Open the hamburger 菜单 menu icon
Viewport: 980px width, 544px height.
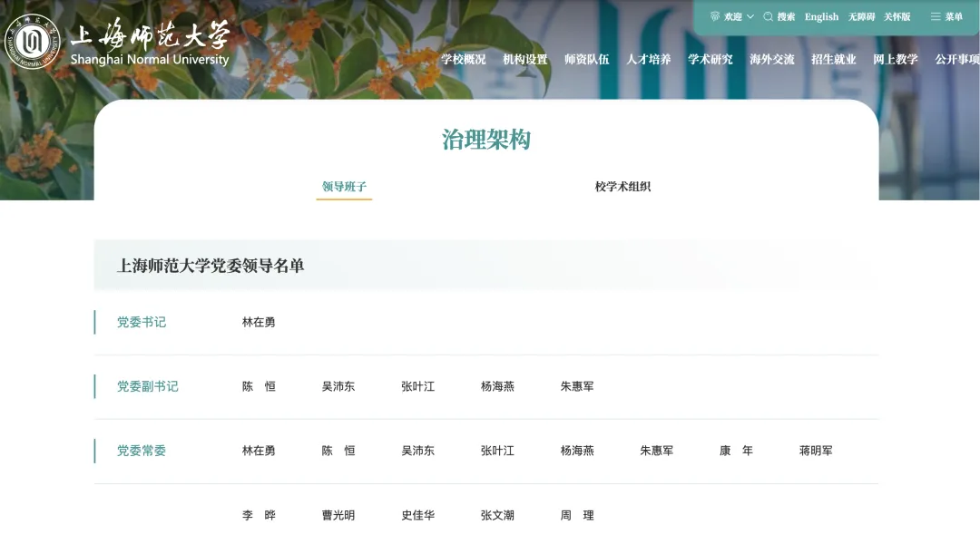click(936, 16)
